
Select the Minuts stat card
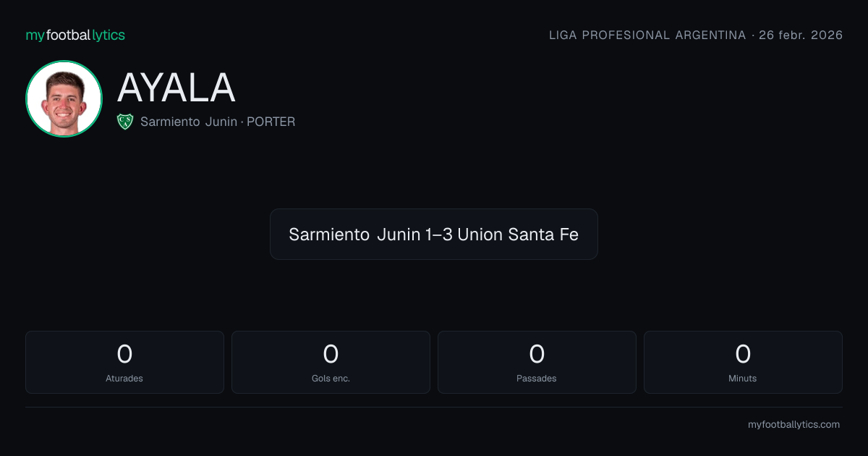[x=743, y=362]
